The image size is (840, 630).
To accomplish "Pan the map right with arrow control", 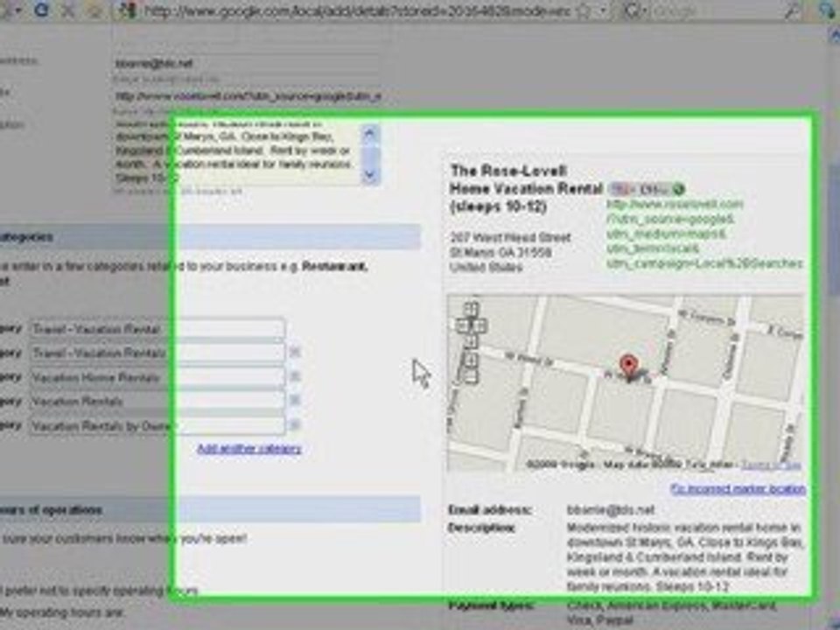I will [x=480, y=325].
